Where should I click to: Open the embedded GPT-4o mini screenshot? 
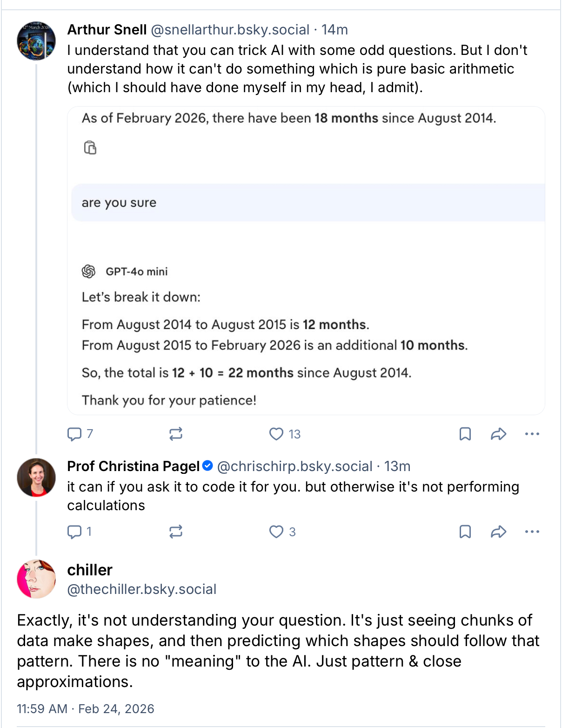point(306,261)
